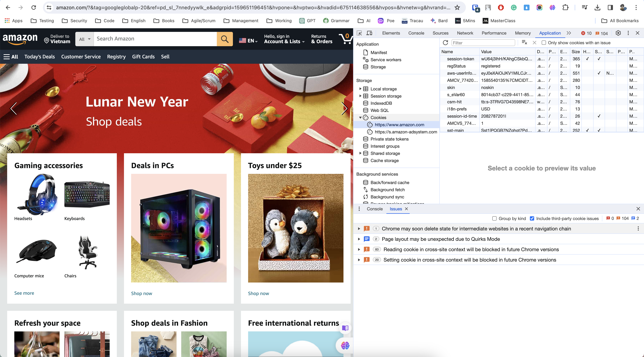644x357 pixels.
Task: Open the Security bookmarks folder
Action: 74,21
